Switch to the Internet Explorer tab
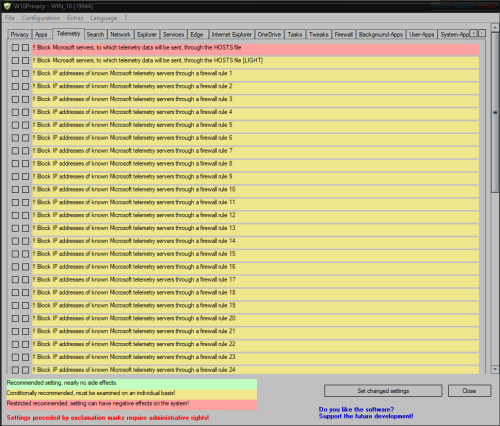 tap(232, 34)
